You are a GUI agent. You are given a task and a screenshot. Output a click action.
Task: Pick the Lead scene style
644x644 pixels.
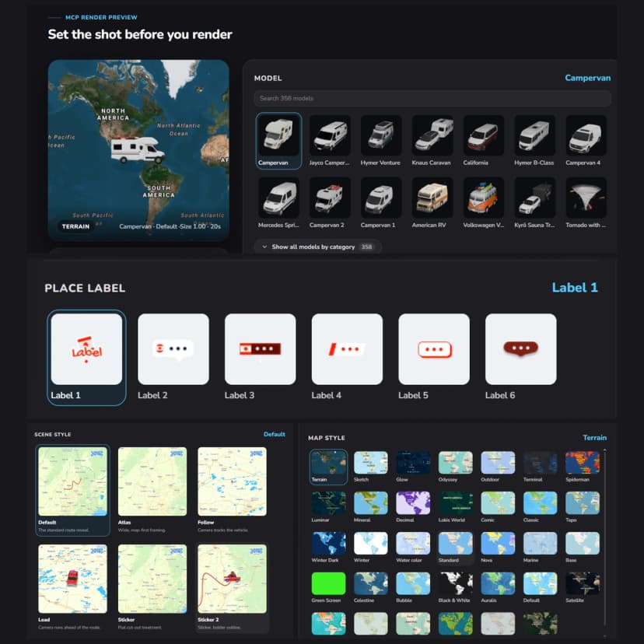[72, 579]
